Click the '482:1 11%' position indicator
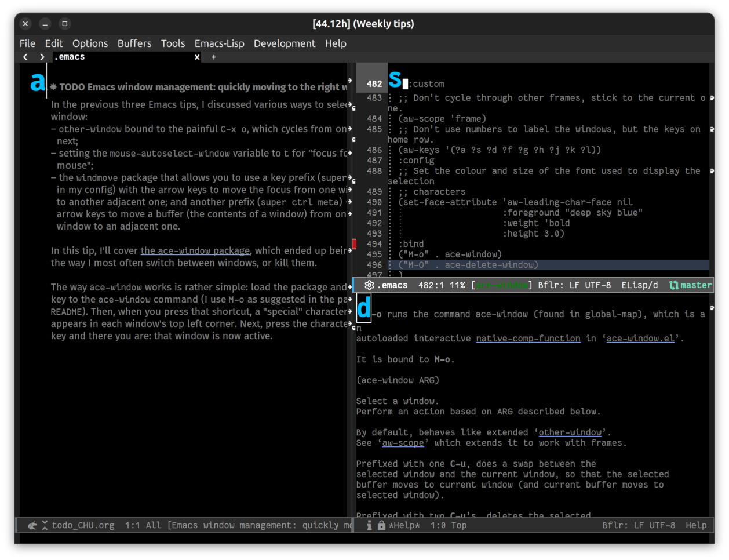 tap(442, 285)
